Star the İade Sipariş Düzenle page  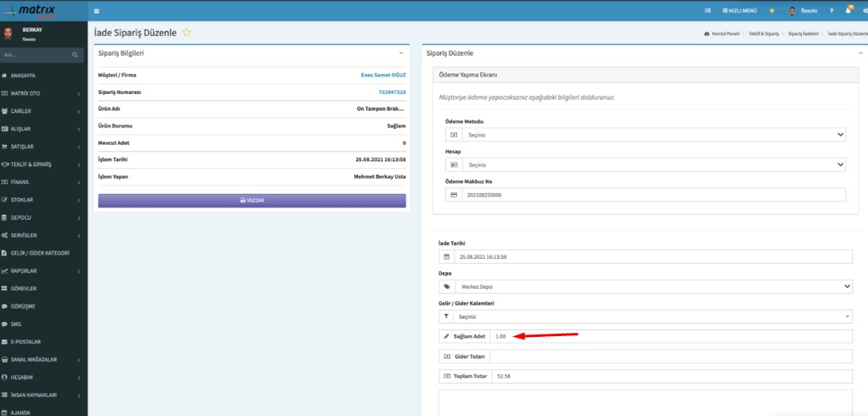click(187, 32)
